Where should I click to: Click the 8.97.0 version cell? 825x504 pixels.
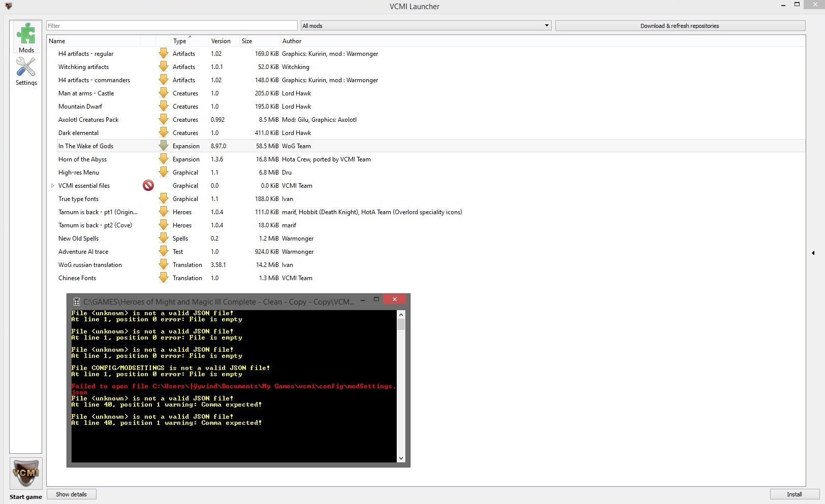pos(218,146)
